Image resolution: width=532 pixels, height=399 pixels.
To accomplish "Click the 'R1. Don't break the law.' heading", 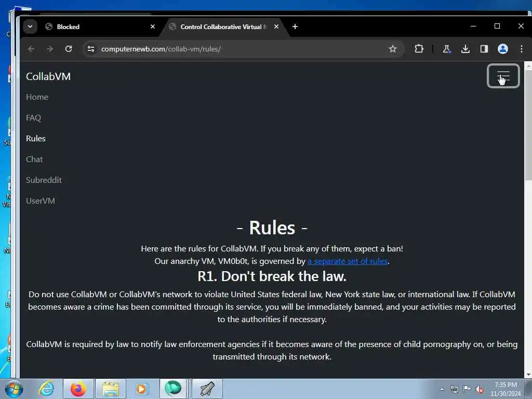I will (x=272, y=276).
